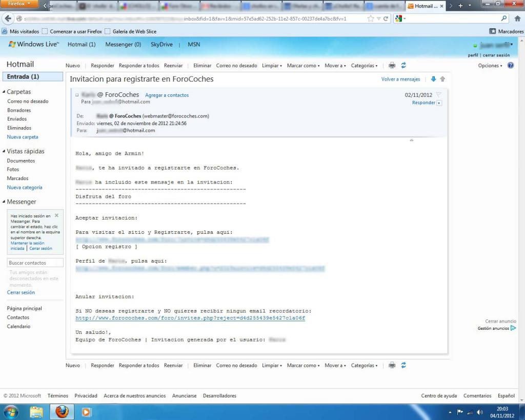
Task: Open the network signal tray icon
Action: (470, 412)
